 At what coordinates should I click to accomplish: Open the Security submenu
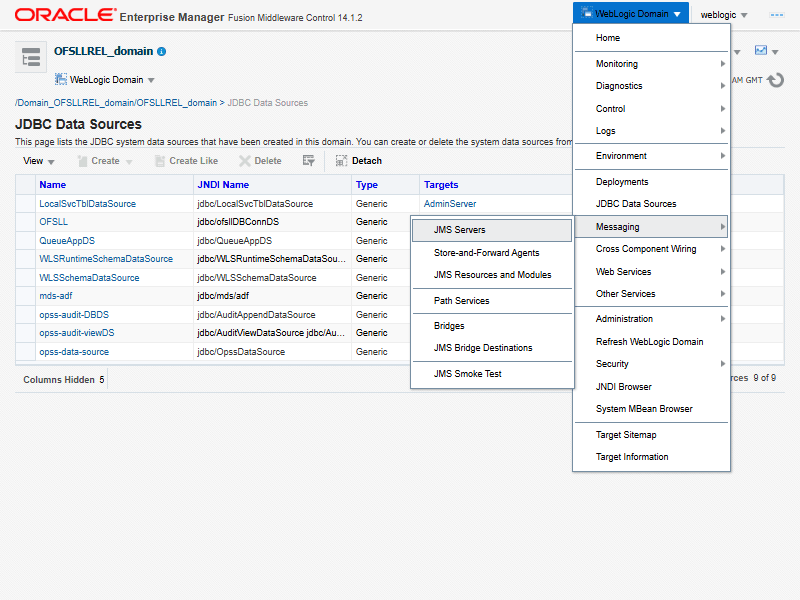click(x=652, y=363)
